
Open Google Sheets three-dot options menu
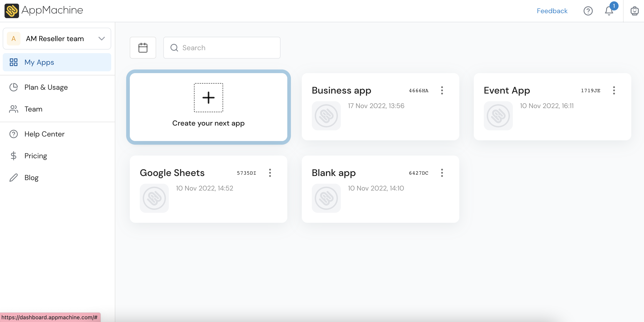(270, 173)
